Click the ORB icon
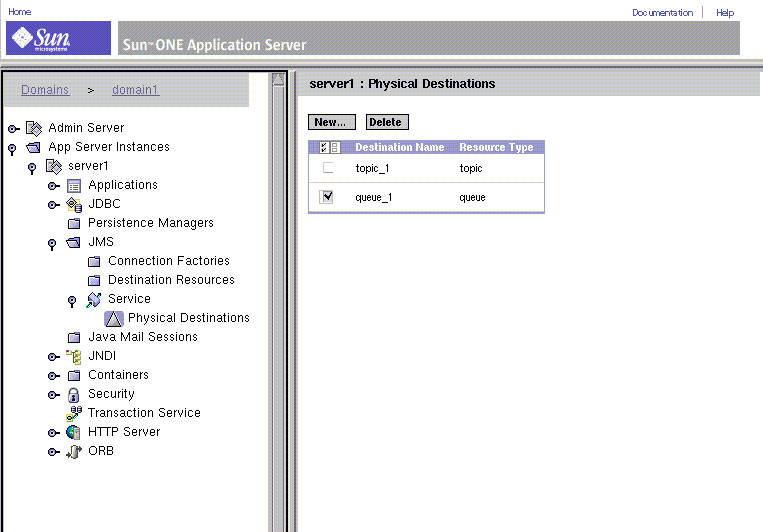Viewport: 763px width, 532px height. 74,452
